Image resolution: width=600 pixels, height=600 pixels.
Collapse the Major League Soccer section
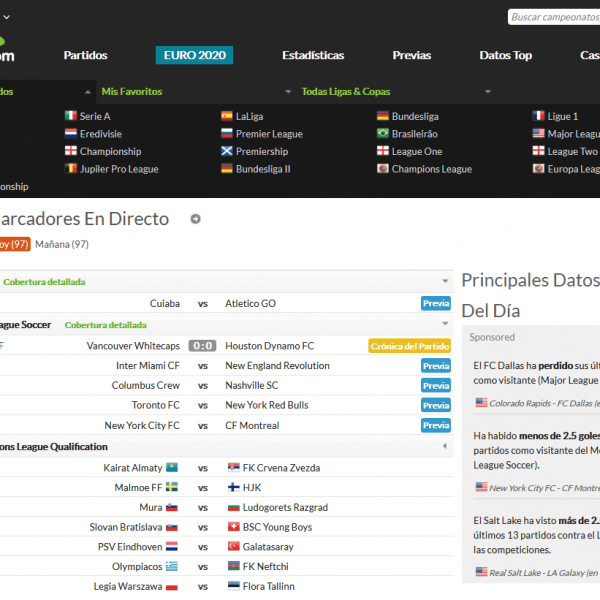tap(445, 324)
